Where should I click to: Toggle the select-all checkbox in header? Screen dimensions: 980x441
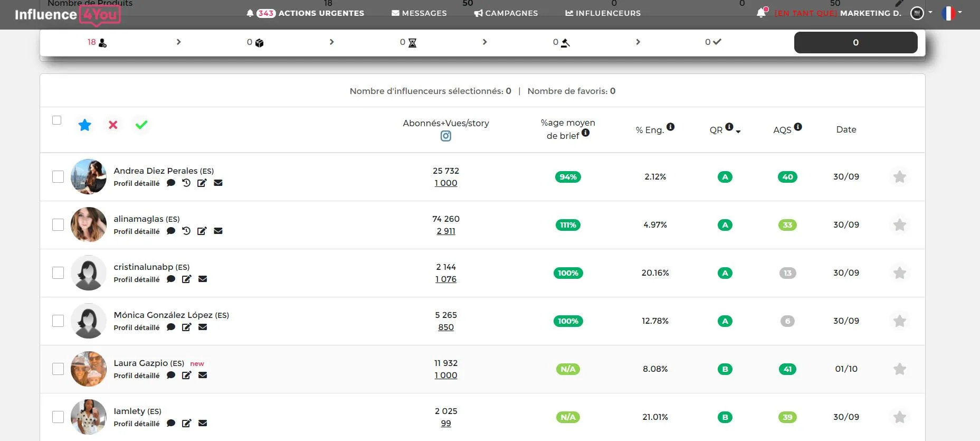click(57, 120)
